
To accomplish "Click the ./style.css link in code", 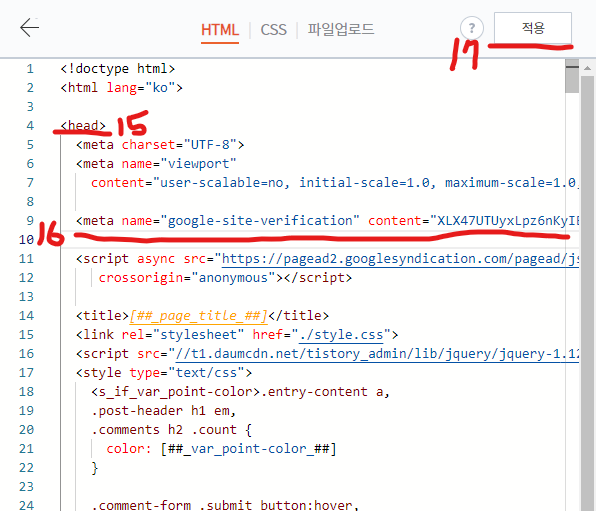I will [341, 335].
